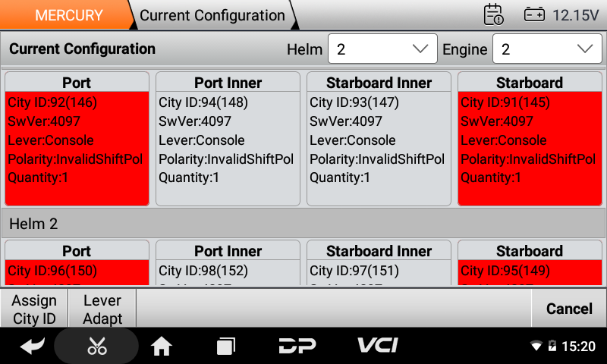Tap the Wi-Fi status icon
This screenshot has width=607, height=364.
[536, 347]
